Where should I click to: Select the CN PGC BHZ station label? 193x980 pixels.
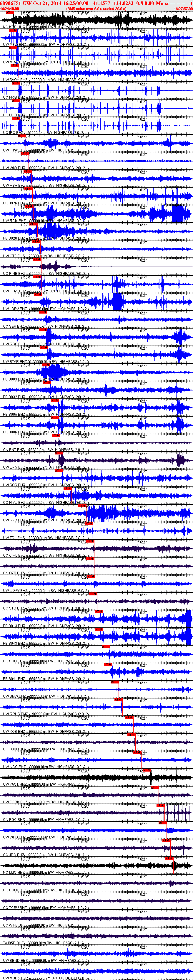pos(44,820)
